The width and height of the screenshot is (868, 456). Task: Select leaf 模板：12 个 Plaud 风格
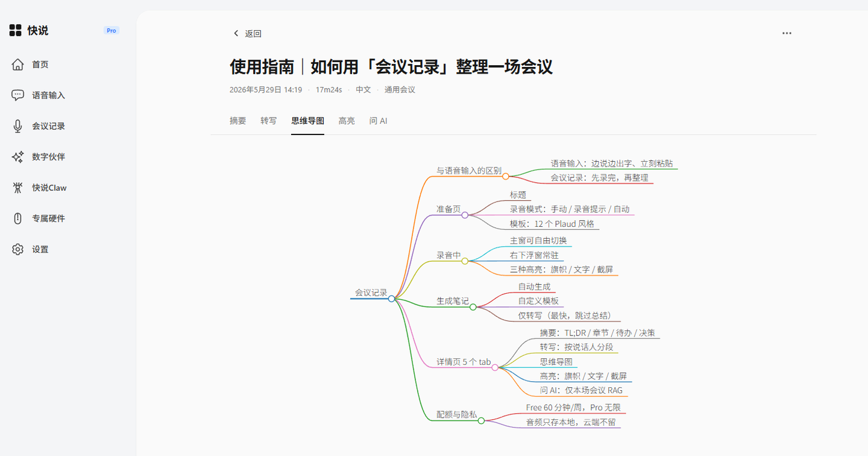[552, 224]
